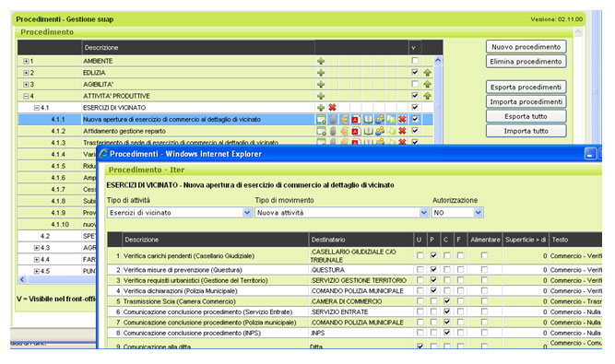Screen dimensions: 615x364
Task: Toggle visibility checkbox for ATTIVITA' PRODUTTIVE
Action: (415, 95)
